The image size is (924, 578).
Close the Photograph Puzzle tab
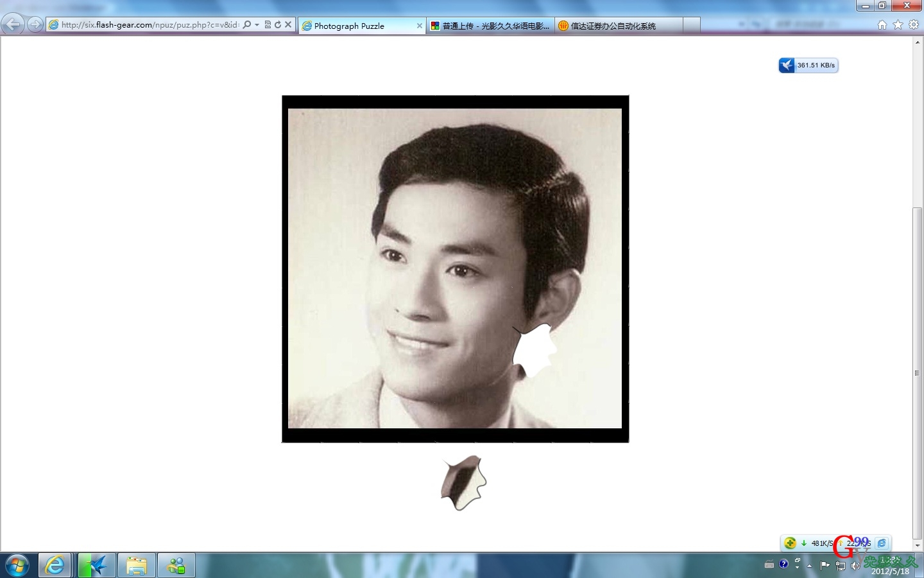pyautogui.click(x=419, y=26)
